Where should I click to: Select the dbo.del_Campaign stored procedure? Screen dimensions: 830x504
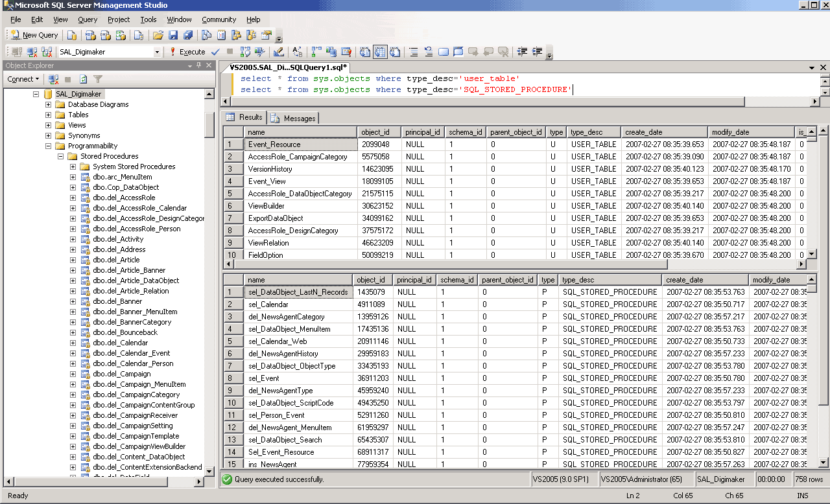(122, 374)
